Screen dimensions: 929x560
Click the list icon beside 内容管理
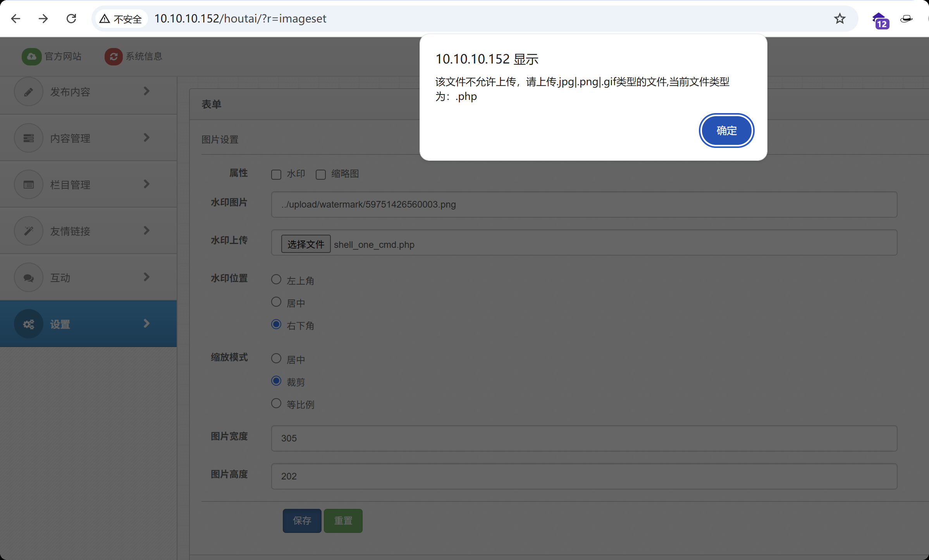click(x=28, y=138)
